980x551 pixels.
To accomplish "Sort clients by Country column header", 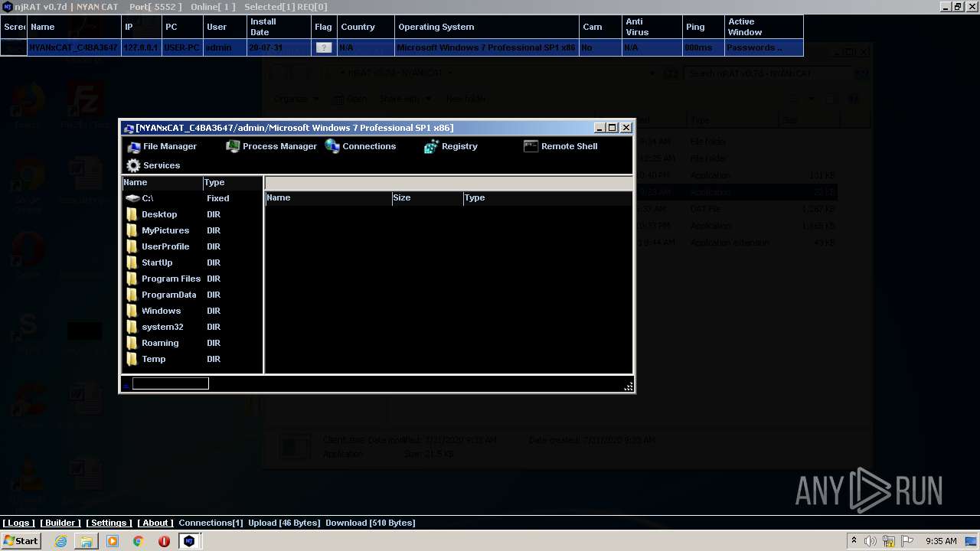I will tap(365, 27).
